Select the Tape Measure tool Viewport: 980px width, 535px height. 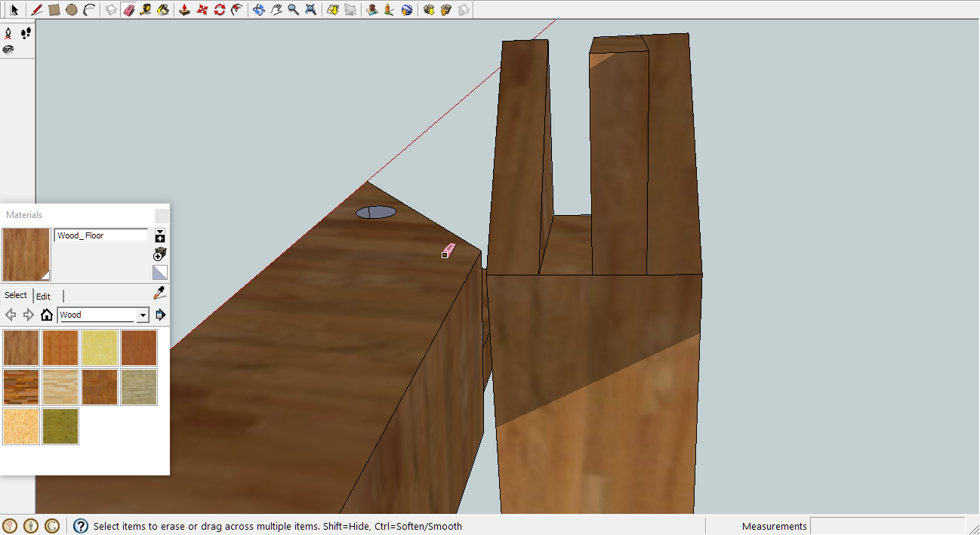pyautogui.click(x=146, y=10)
